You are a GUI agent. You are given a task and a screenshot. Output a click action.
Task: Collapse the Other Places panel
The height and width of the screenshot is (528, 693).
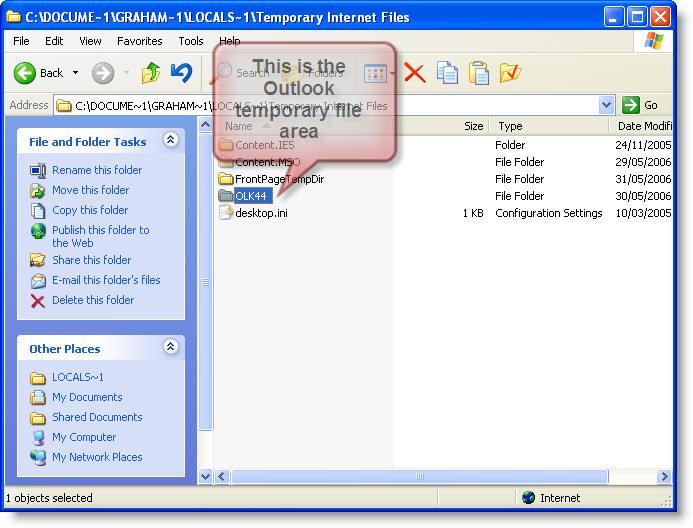[170, 347]
